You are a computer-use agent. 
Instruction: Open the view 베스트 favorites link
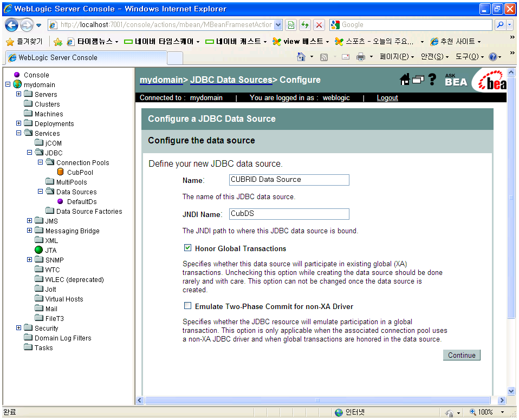click(301, 41)
